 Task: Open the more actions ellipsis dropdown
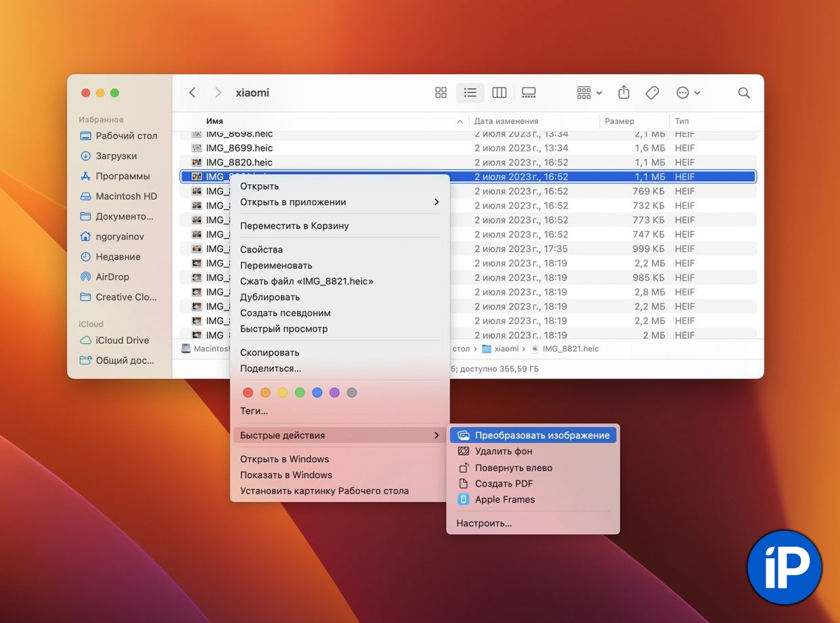coord(688,93)
